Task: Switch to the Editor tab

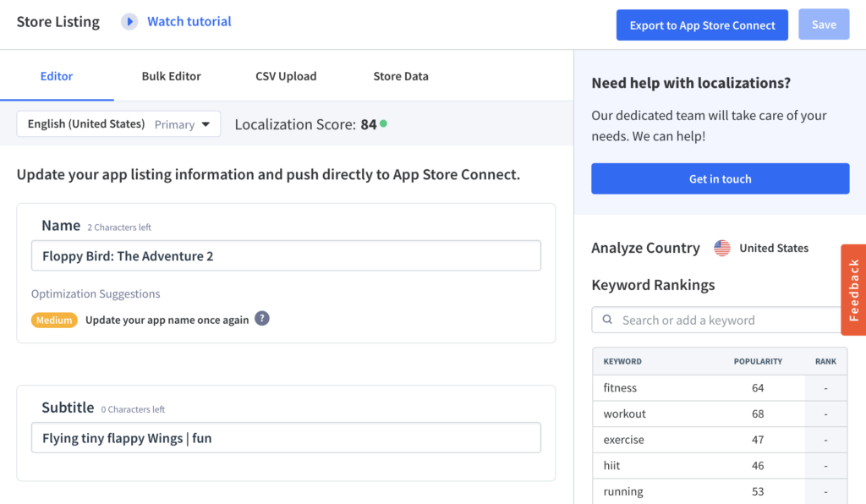Action: (57, 76)
